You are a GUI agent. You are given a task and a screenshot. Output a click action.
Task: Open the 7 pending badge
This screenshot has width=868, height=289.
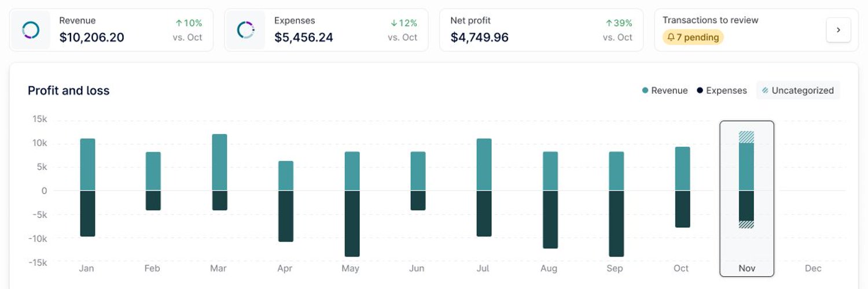(x=693, y=38)
